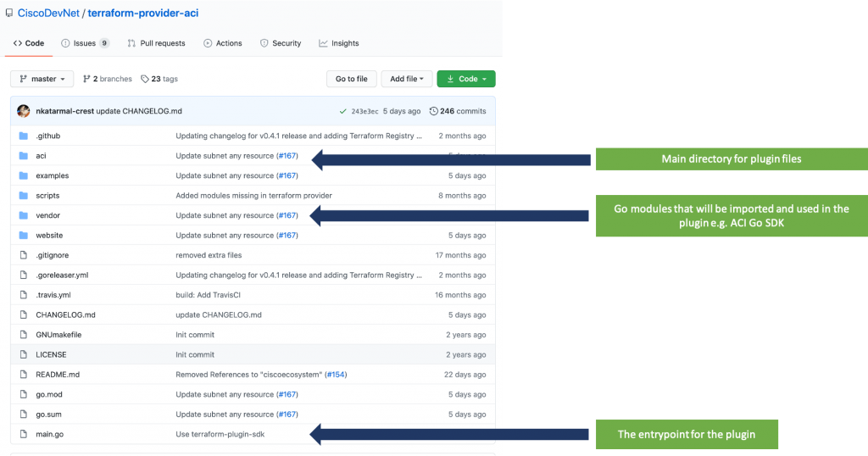Open commit hash 243e3ec
The height and width of the screenshot is (456, 868).
point(365,111)
